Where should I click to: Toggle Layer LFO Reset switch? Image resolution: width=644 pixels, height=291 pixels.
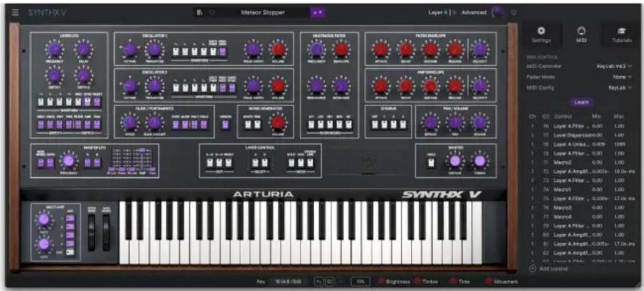click(x=98, y=101)
